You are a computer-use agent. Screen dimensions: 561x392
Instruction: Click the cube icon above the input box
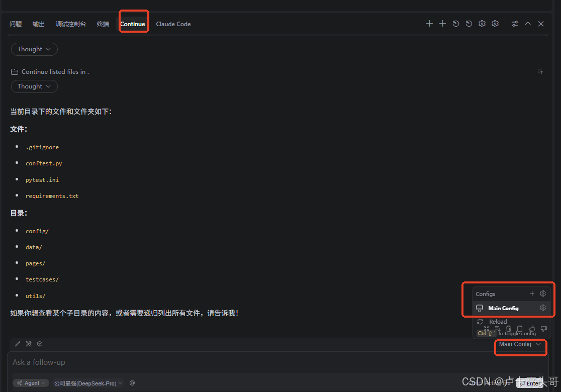tap(40, 344)
